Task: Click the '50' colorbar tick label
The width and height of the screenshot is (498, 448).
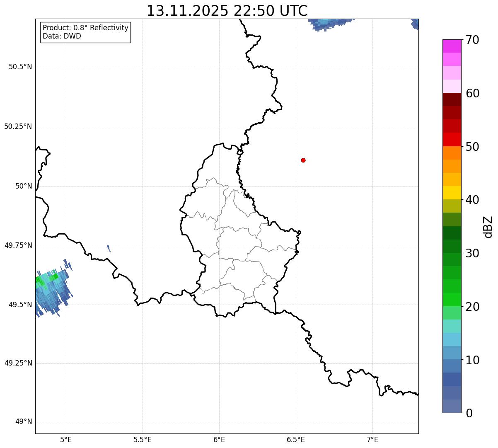Action: [472, 147]
